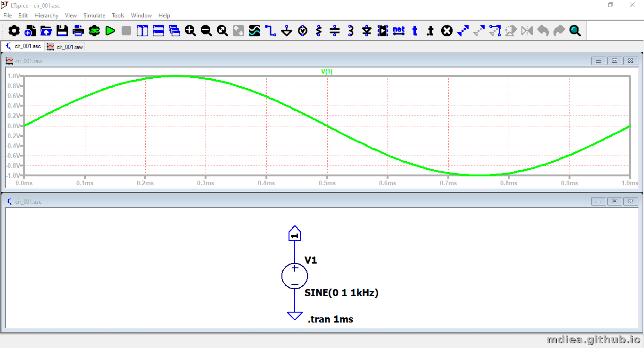Open a file with the folder icon
The width and height of the screenshot is (644, 348).
[46, 31]
